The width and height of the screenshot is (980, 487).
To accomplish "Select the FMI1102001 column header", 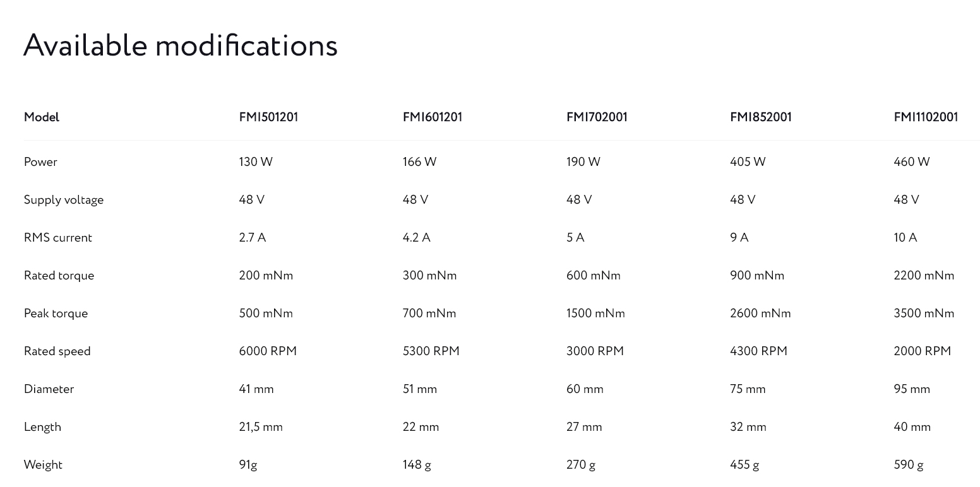I will pos(926,117).
